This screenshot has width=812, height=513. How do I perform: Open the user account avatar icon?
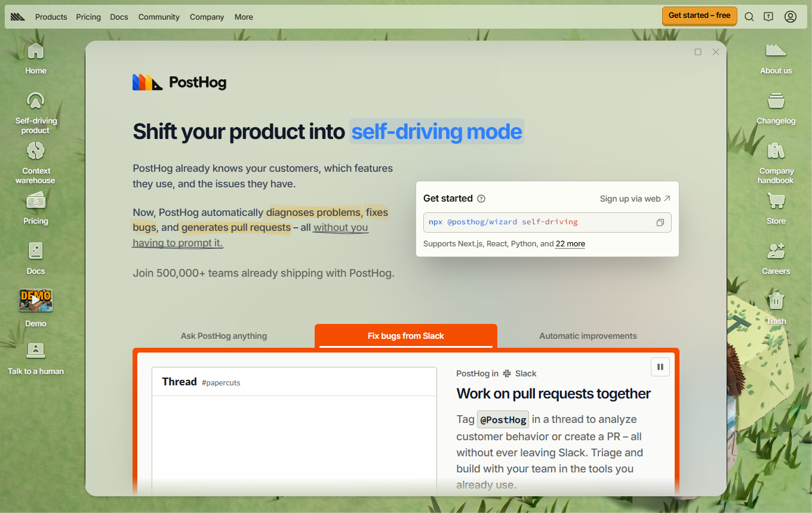point(791,17)
